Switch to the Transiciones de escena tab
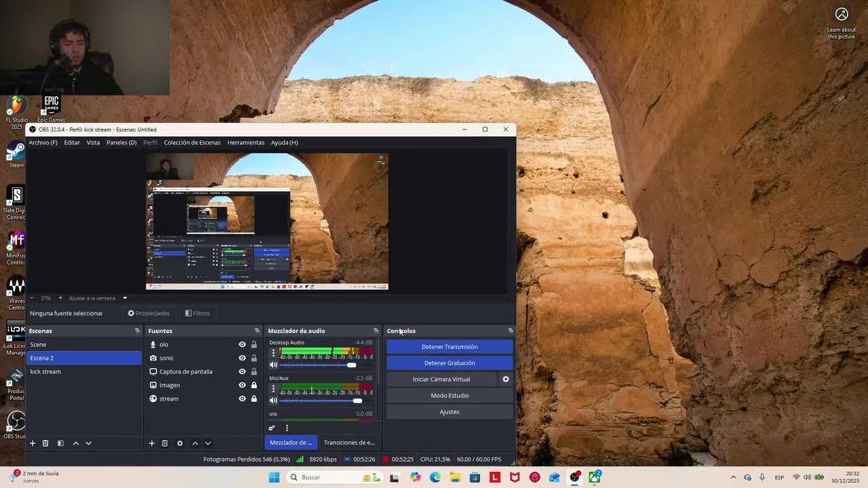 (349, 443)
